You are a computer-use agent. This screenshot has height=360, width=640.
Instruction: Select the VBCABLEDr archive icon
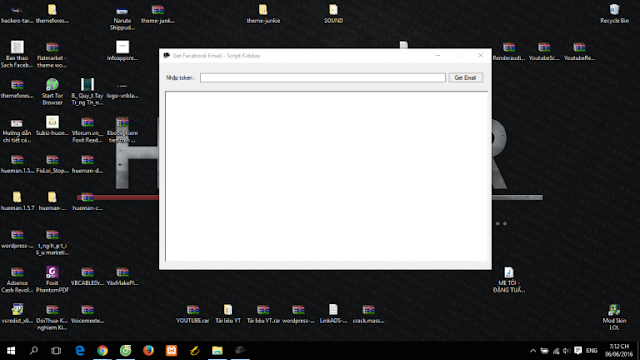point(87,276)
